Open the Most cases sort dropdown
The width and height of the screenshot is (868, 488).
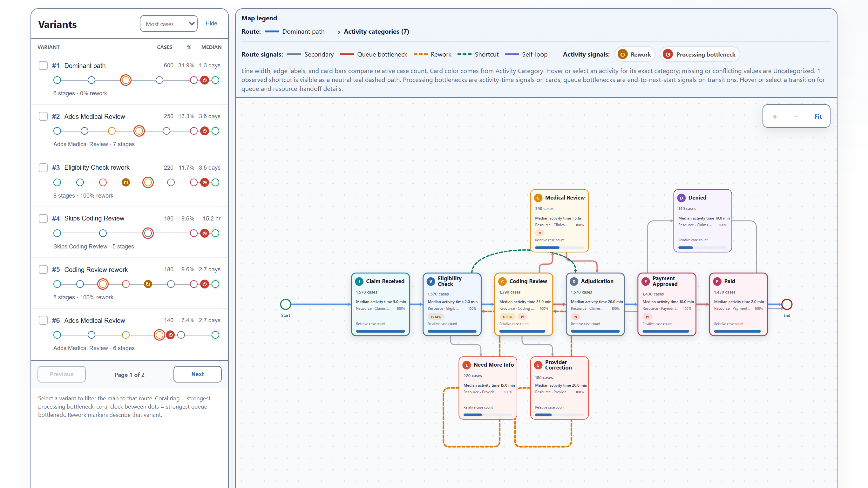point(168,24)
